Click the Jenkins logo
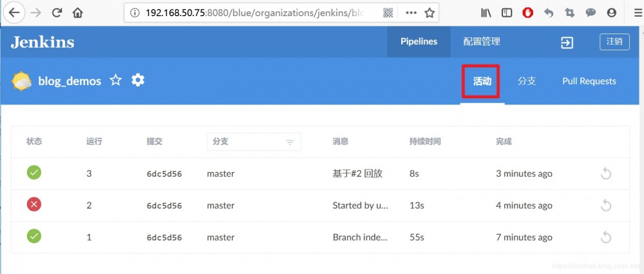This screenshot has width=644, height=274. (43, 42)
